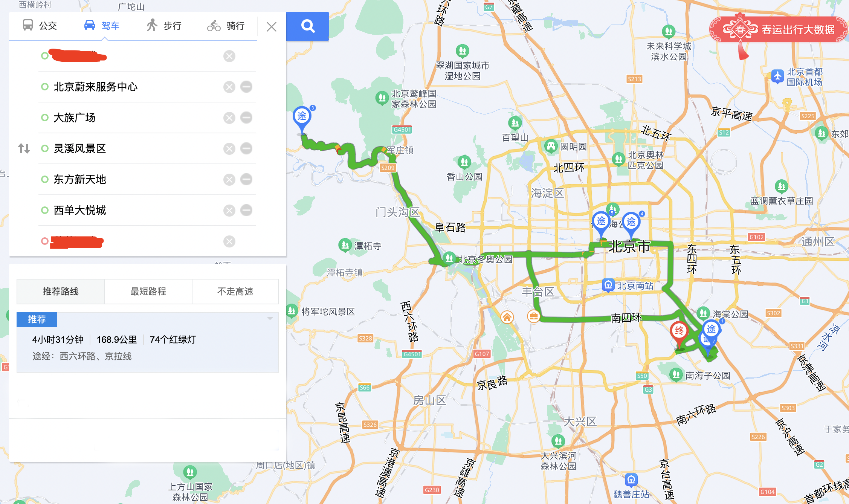Select 骑行 cycling mode tab
849x504 pixels.
coord(226,26)
